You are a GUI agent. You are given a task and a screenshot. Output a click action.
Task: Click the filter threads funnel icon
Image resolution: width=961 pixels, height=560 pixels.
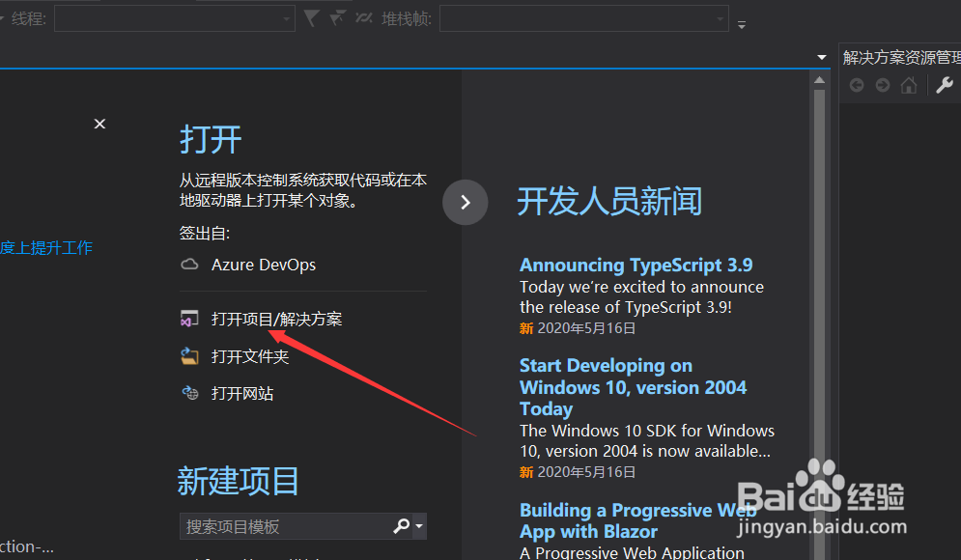pyautogui.click(x=311, y=18)
